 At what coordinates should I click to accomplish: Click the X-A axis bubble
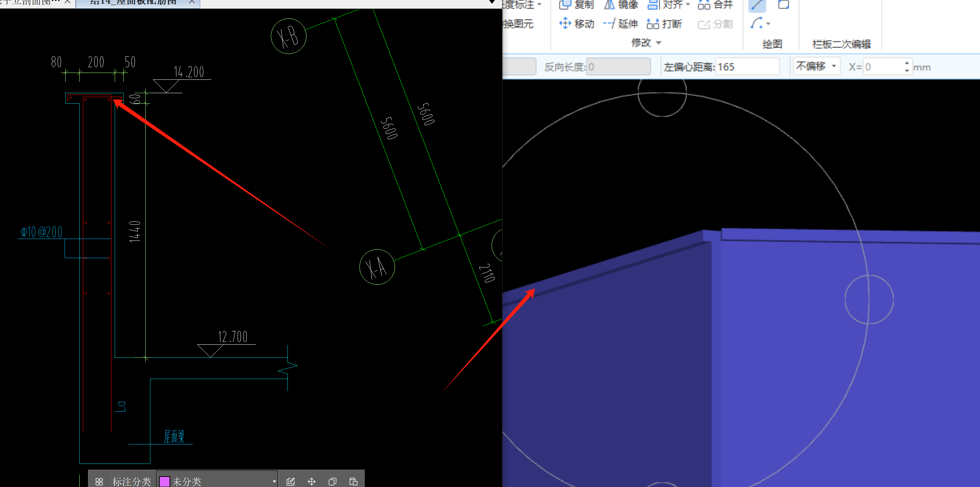click(377, 267)
